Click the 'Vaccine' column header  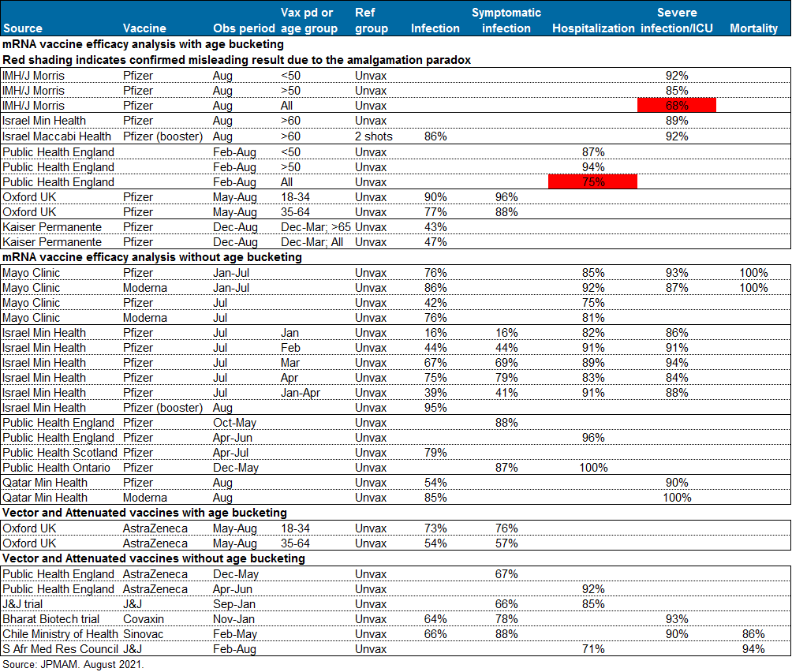pos(144,28)
